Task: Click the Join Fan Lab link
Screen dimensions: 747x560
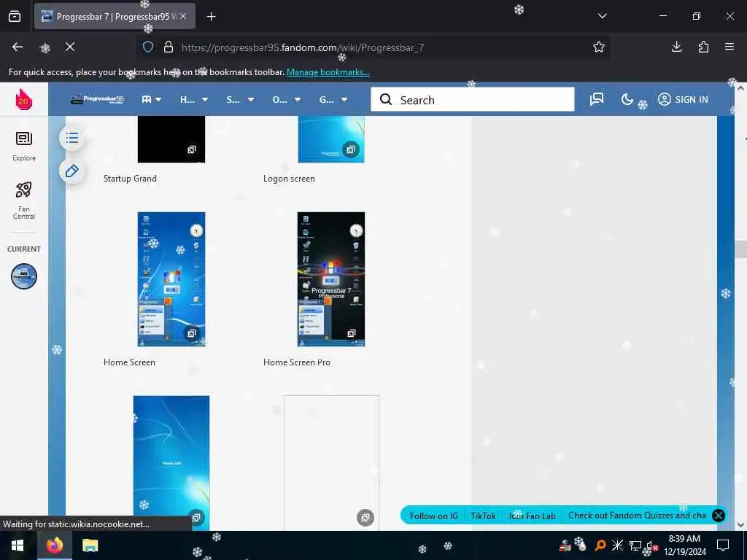Action: pyautogui.click(x=532, y=516)
